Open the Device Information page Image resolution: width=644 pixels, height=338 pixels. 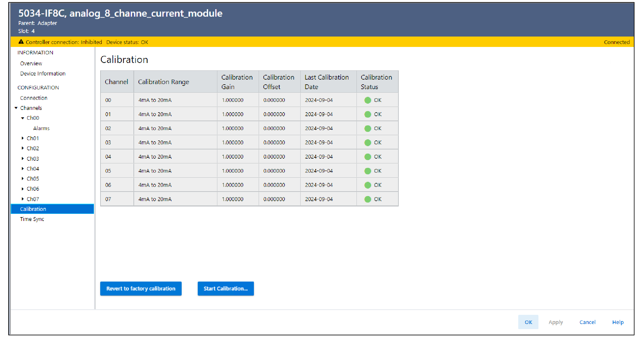43,73
